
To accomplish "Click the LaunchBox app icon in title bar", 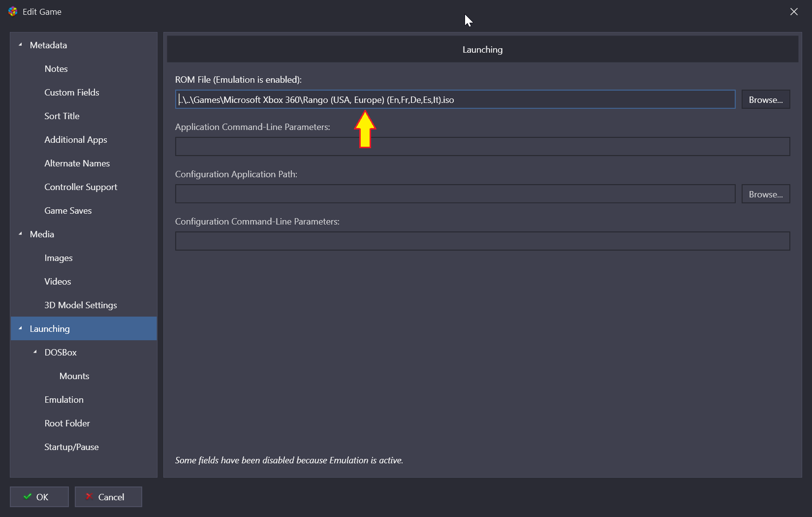I will click(13, 11).
